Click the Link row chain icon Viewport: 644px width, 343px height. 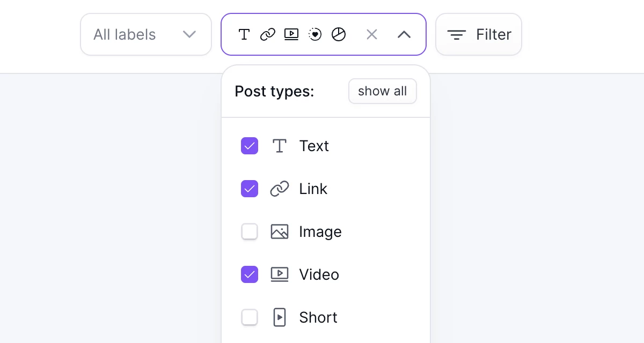tap(280, 189)
